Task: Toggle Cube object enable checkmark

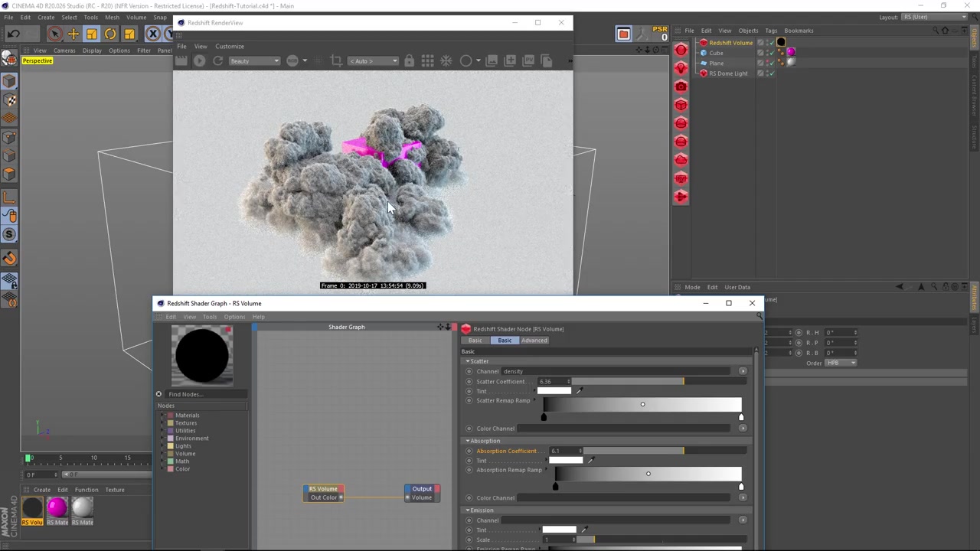Action: pyautogui.click(x=771, y=54)
